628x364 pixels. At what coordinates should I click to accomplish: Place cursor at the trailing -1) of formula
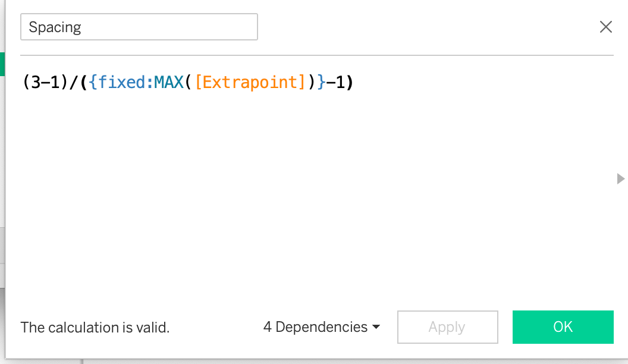click(x=340, y=82)
